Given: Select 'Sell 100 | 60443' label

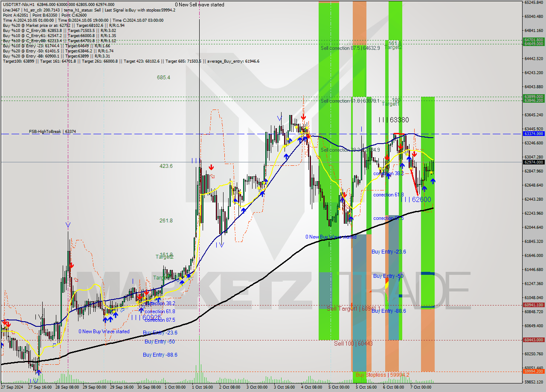Looking at the screenshot, I should 353,343.
